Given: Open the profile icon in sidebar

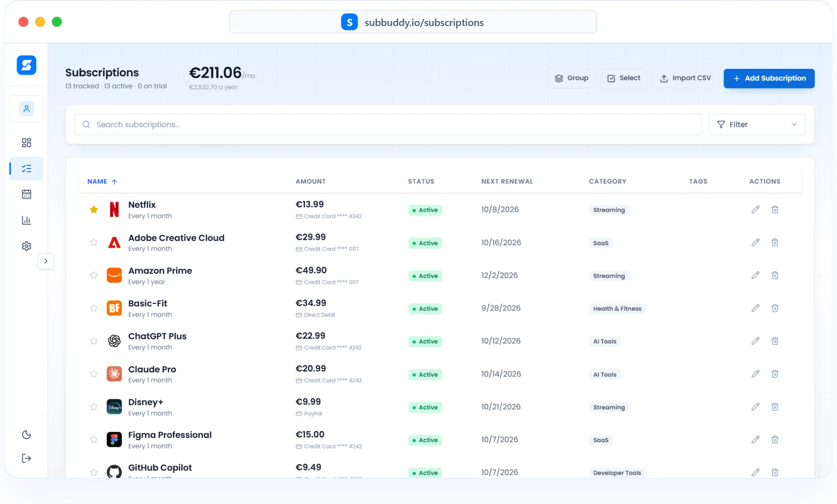Looking at the screenshot, I should click(x=26, y=109).
